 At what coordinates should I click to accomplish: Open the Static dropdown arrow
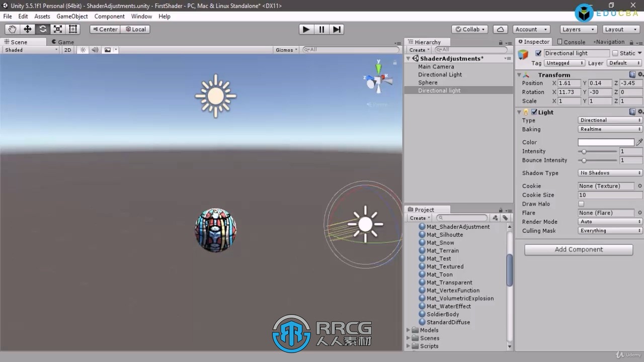click(639, 53)
